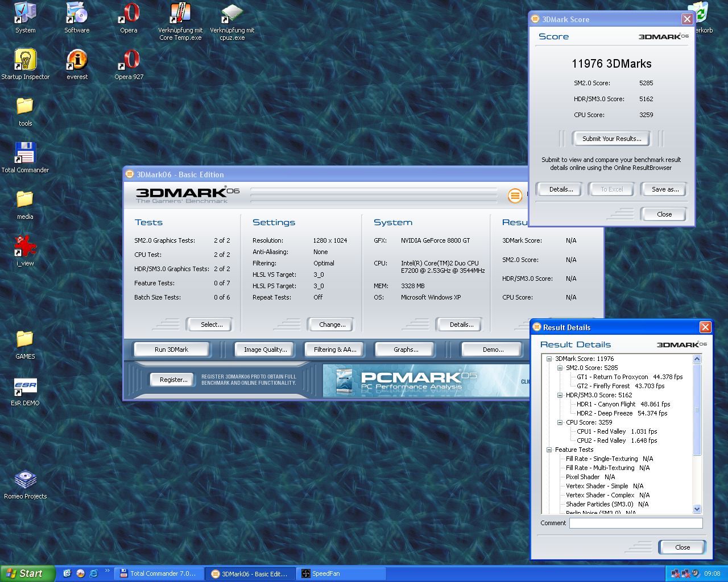Click the Result Details scrollbar down arrow
This screenshot has width=728, height=582.
pyautogui.click(x=697, y=509)
